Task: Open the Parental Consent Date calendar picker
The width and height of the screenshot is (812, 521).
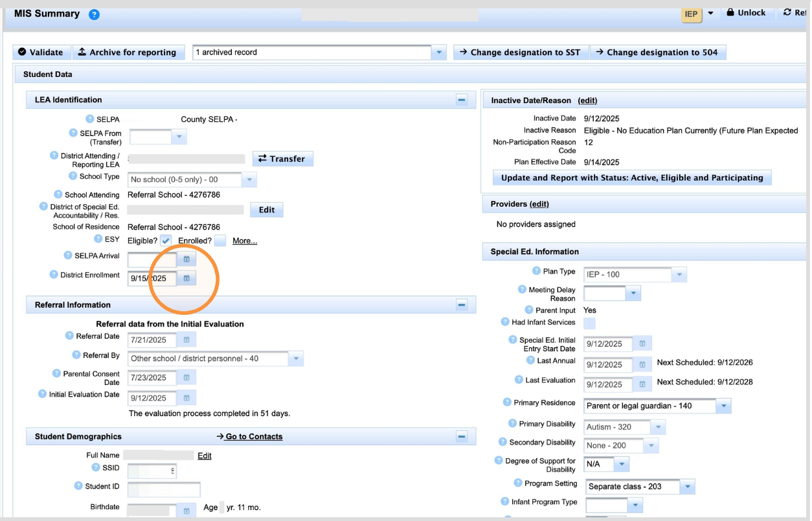Action: [186, 377]
